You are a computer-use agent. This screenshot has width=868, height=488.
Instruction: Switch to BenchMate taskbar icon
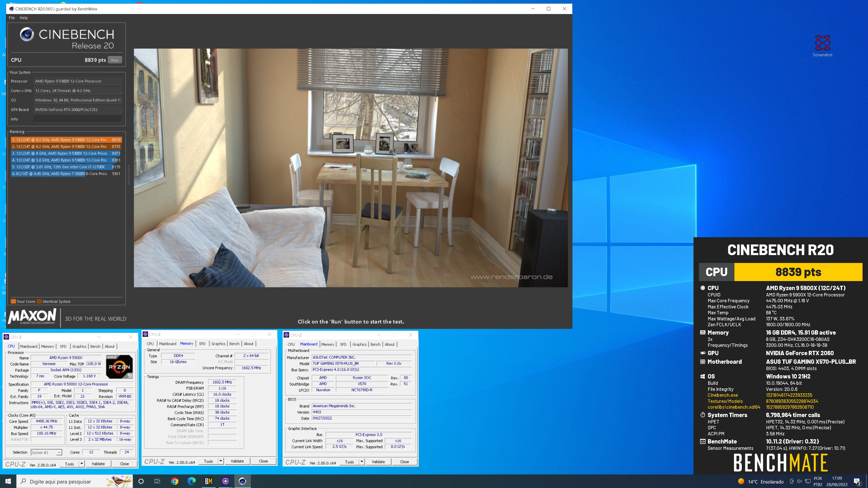[x=209, y=481]
